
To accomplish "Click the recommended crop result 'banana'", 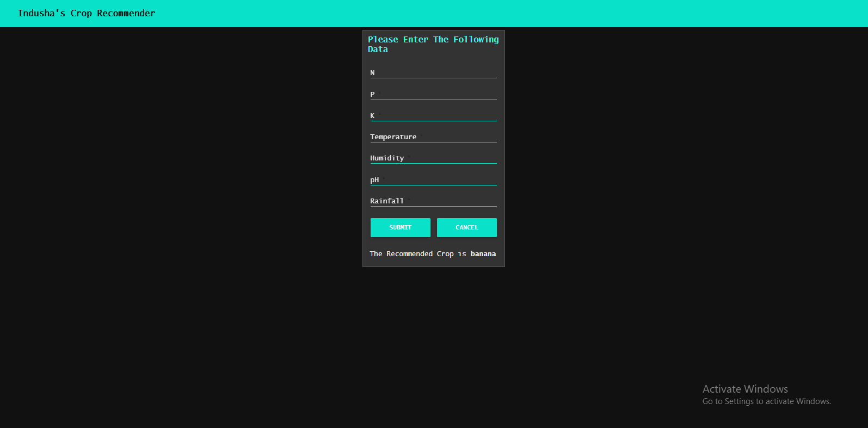I will [x=483, y=254].
